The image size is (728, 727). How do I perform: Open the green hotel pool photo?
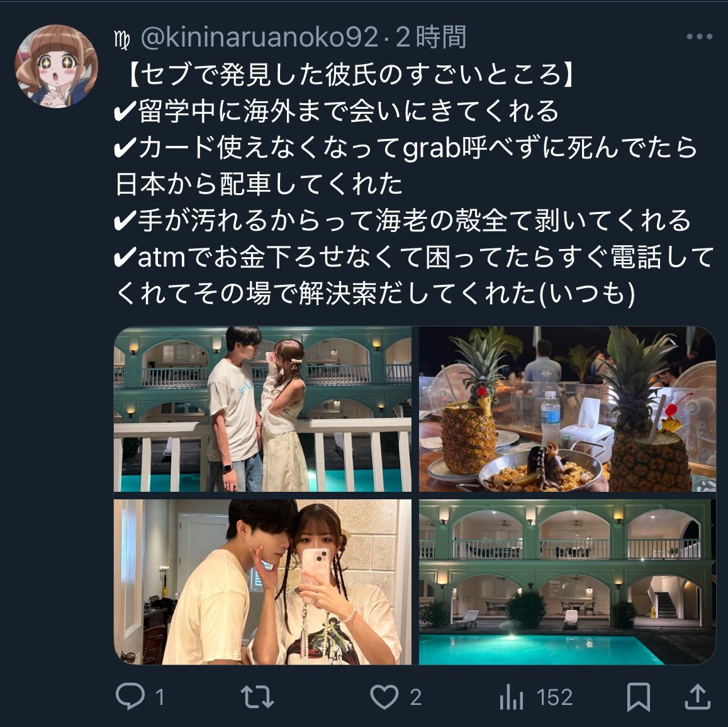568,582
